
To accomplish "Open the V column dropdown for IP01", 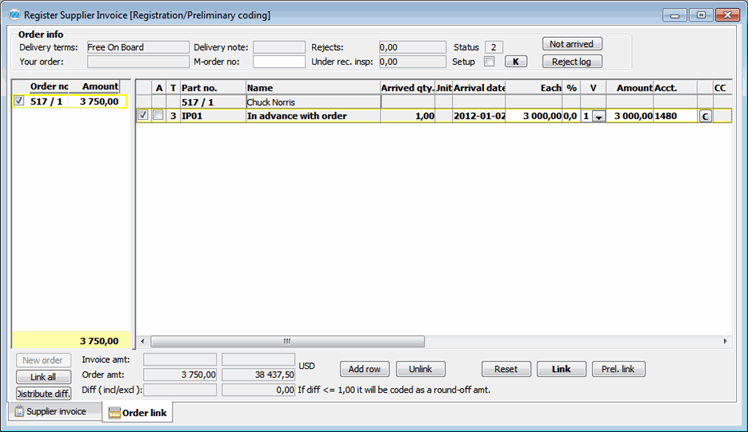I will [x=598, y=117].
